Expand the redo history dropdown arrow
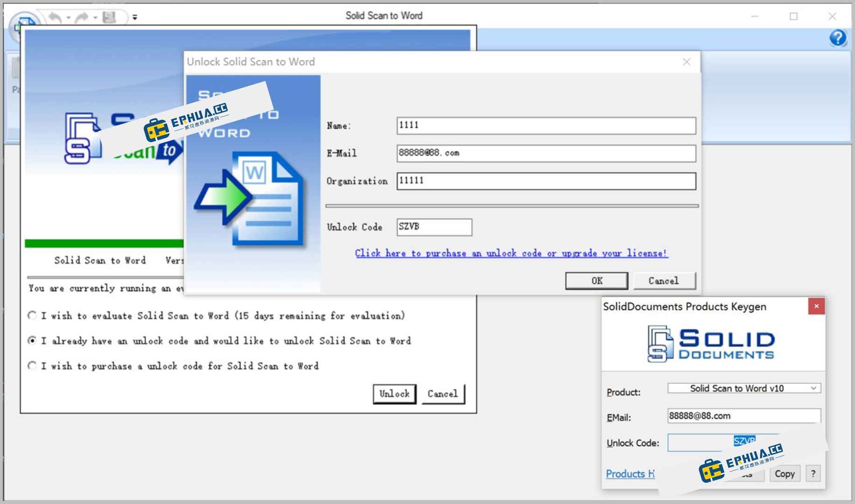Screen dimensions: 855x504 point(95,18)
